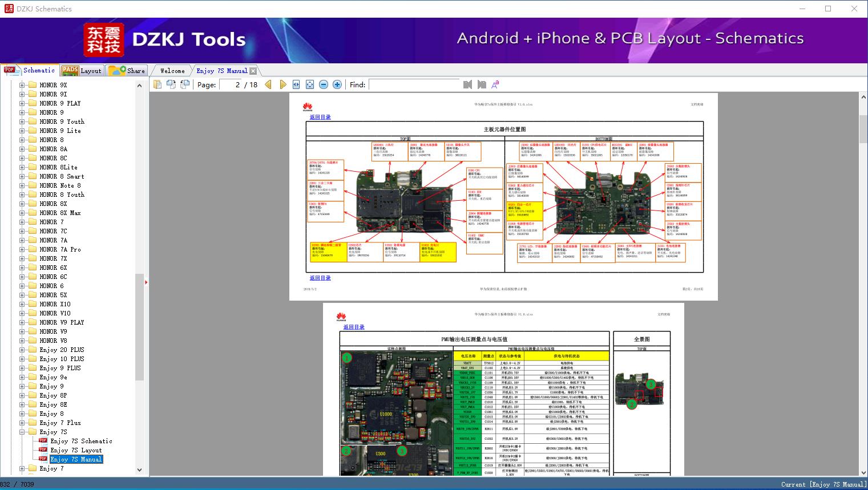This screenshot has height=490, width=868.
Task: Click the first 返回目录 link on page 2
Action: tap(320, 117)
